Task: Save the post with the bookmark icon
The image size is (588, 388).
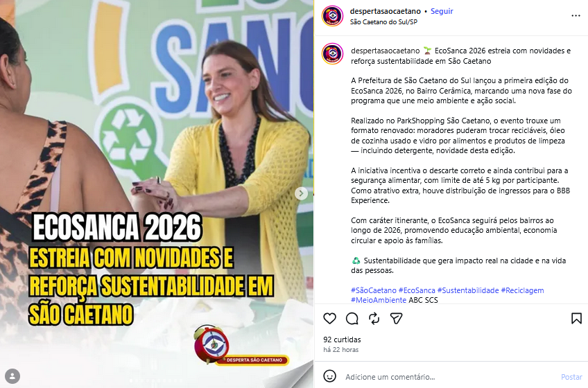Action: (576, 319)
